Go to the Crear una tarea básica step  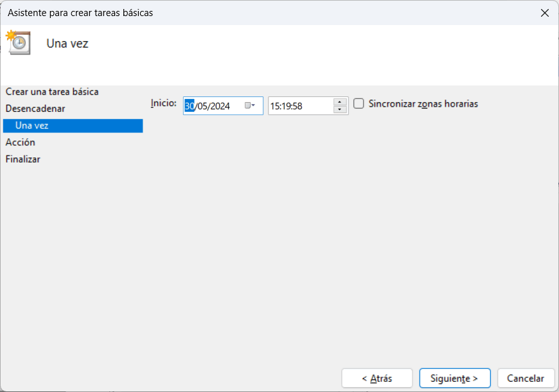click(x=52, y=92)
